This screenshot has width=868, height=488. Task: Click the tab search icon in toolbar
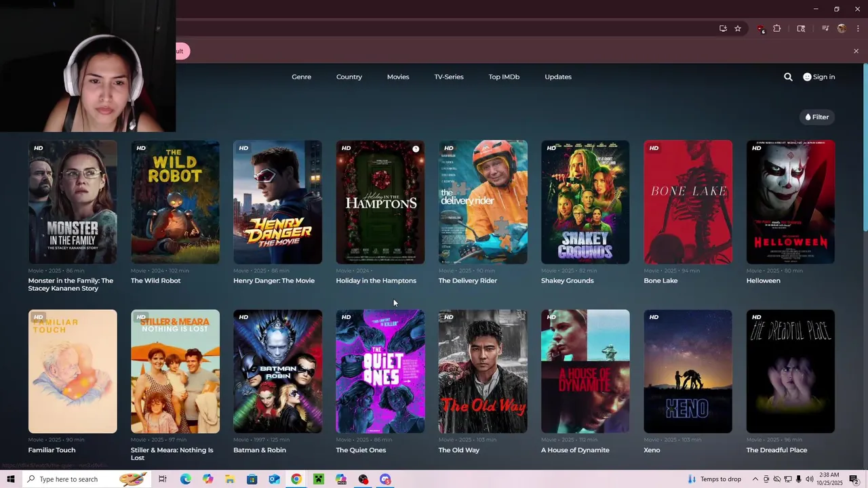[801, 28]
